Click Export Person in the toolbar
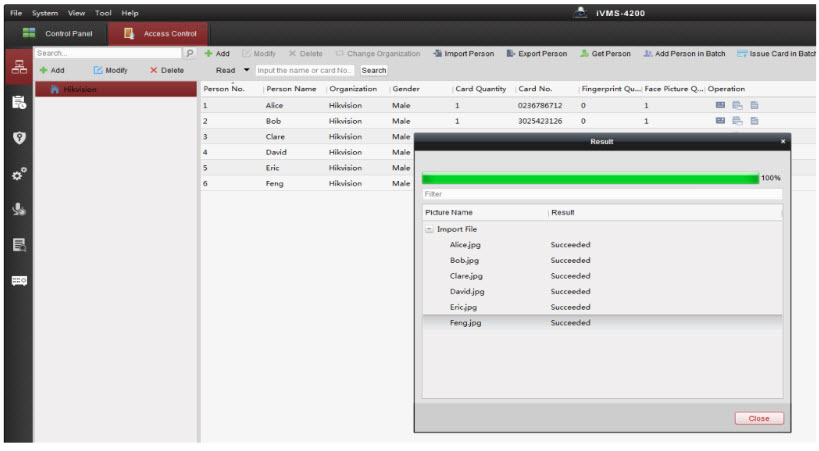The height and width of the screenshot is (451, 819). click(536, 53)
